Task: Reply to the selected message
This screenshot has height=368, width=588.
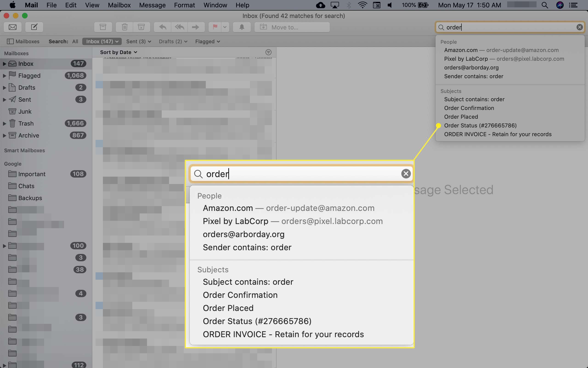Action: 163,27
